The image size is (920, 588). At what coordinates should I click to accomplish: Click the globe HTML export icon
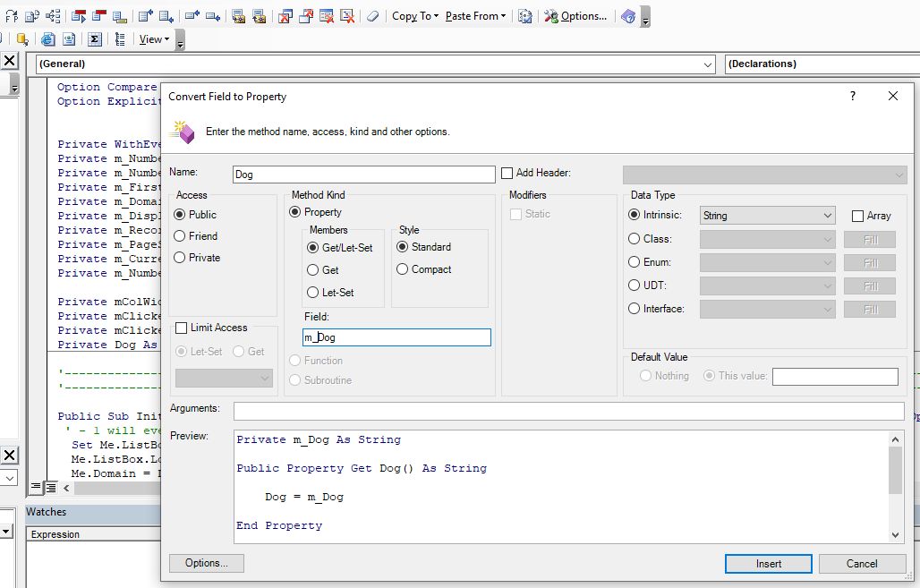click(48, 39)
